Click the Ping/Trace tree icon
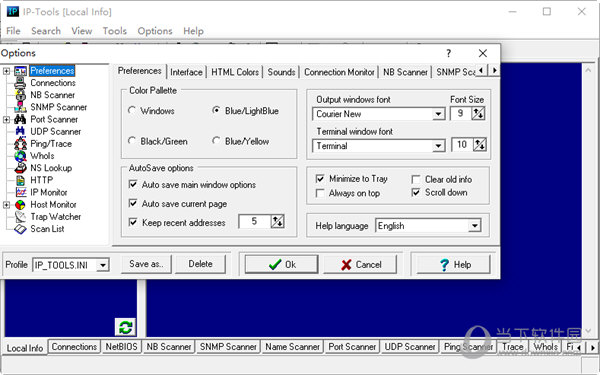Viewport: 600px width, 375px height. [20, 143]
